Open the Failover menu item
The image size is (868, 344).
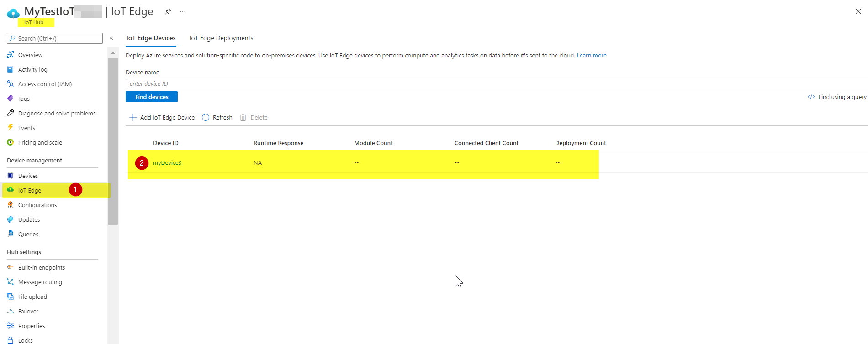coord(28,311)
